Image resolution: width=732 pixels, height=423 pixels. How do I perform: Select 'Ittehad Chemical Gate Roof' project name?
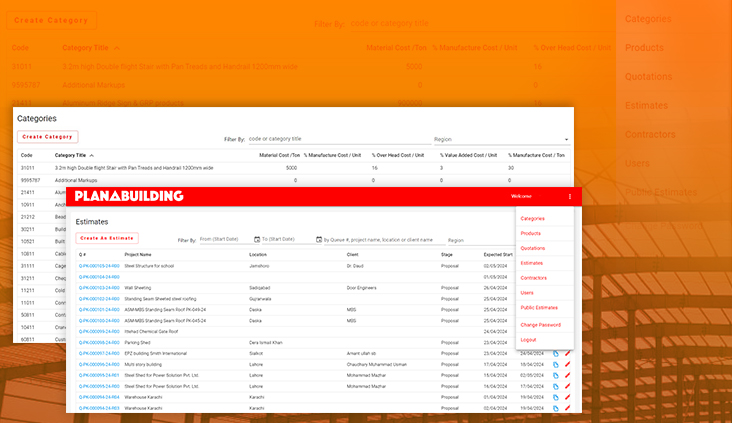(x=151, y=331)
